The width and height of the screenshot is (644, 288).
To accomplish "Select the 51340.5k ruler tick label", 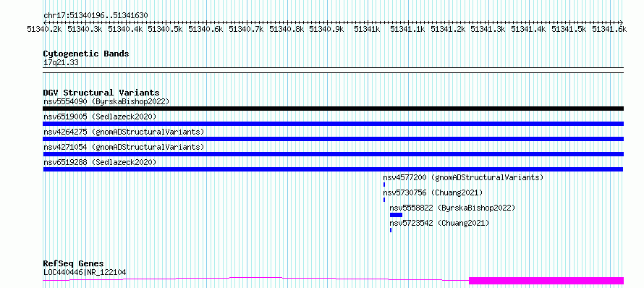I will click(x=165, y=29).
